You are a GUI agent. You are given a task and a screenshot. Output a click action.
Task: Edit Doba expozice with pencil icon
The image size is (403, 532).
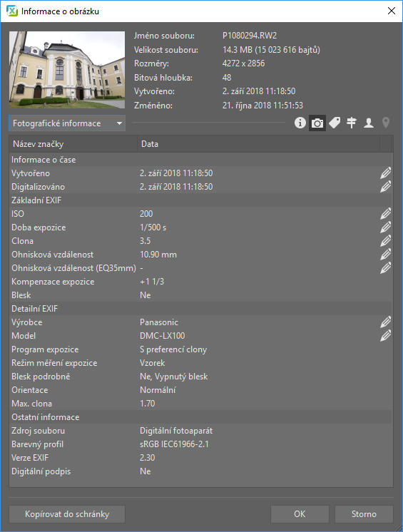(x=385, y=227)
